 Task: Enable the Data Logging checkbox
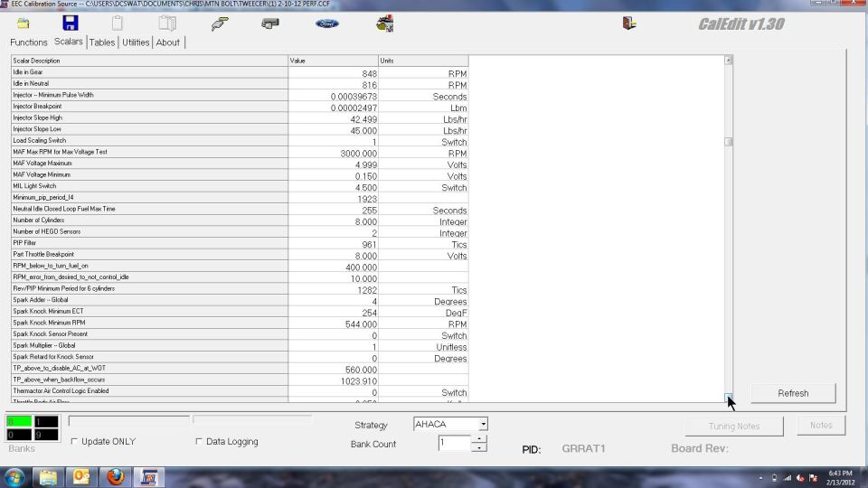[x=199, y=442]
